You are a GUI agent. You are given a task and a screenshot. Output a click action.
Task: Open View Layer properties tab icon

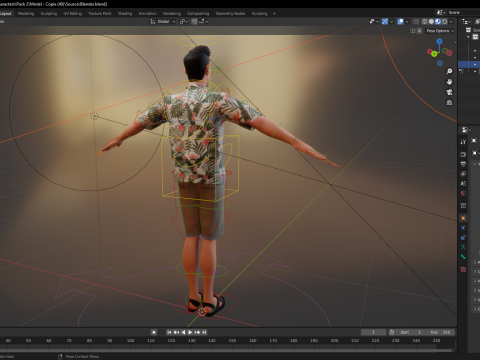pos(463,174)
